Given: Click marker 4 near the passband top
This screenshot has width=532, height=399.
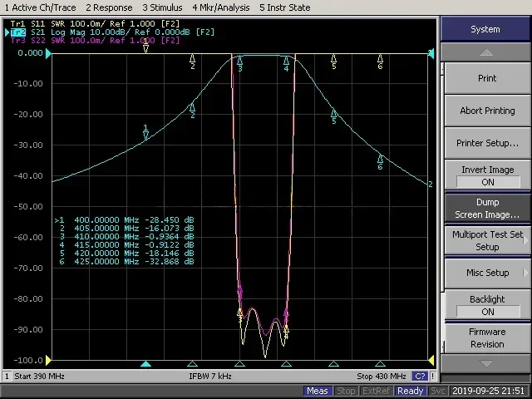Looking at the screenshot, I should tap(286, 64).
